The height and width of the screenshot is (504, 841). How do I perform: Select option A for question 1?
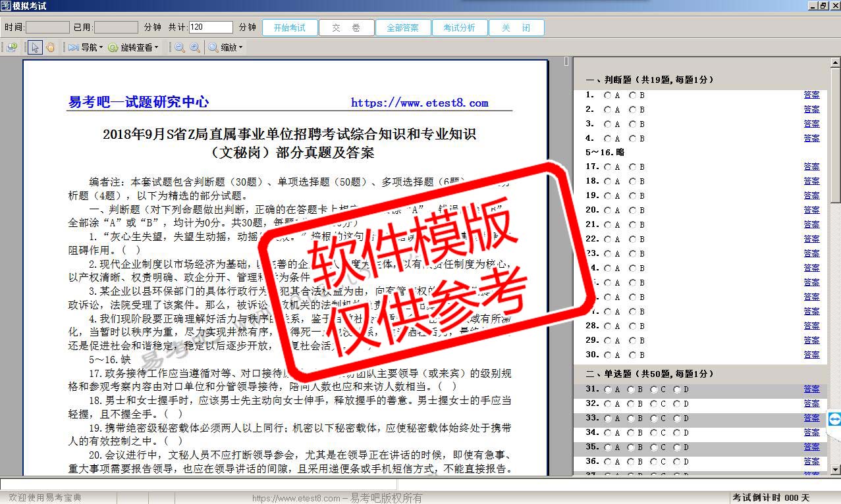point(607,95)
